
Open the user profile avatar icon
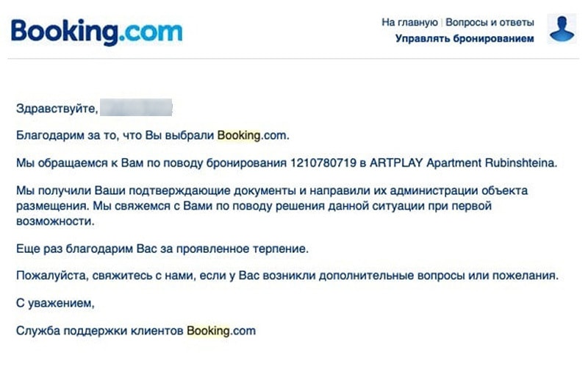coord(562,29)
